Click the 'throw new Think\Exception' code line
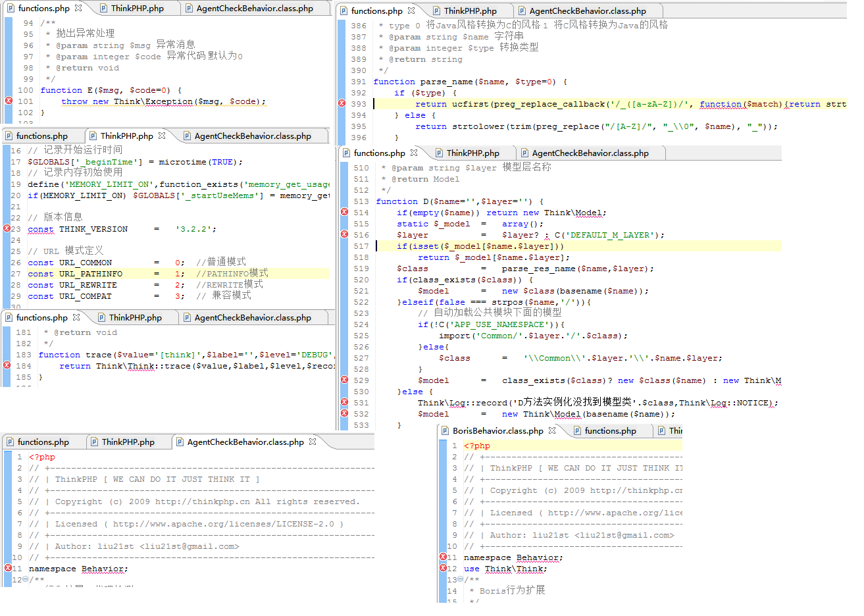Screen dimensions: 864x616 tap(164, 101)
